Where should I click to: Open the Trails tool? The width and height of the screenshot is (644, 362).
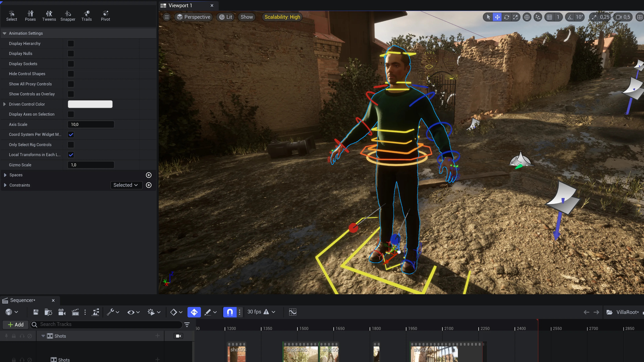click(87, 16)
